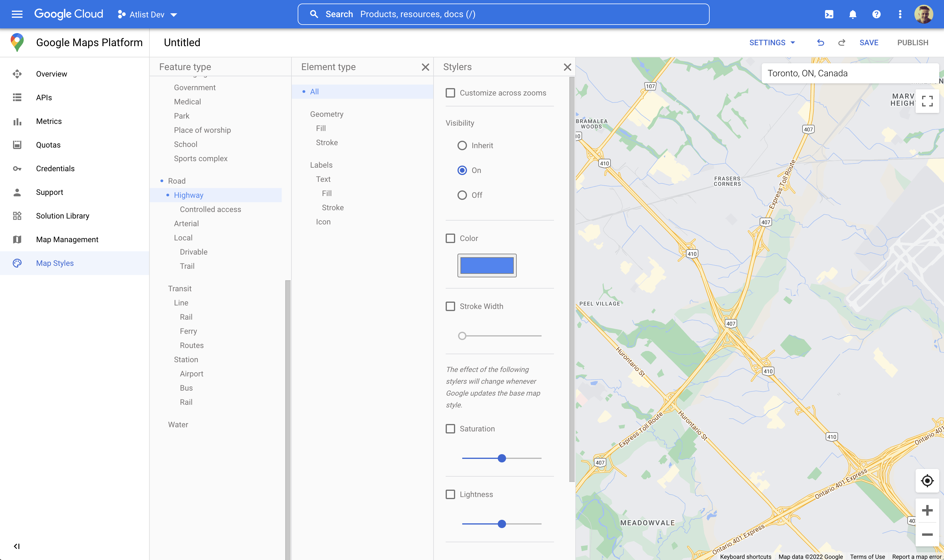Click the notifications bell
Screen dimensions: 944x560
(x=853, y=14)
